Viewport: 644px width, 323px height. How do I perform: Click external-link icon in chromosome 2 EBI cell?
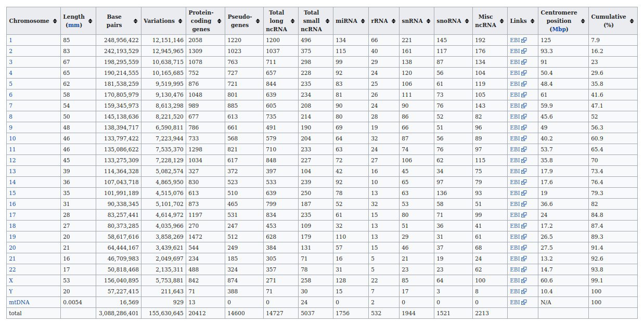point(524,51)
